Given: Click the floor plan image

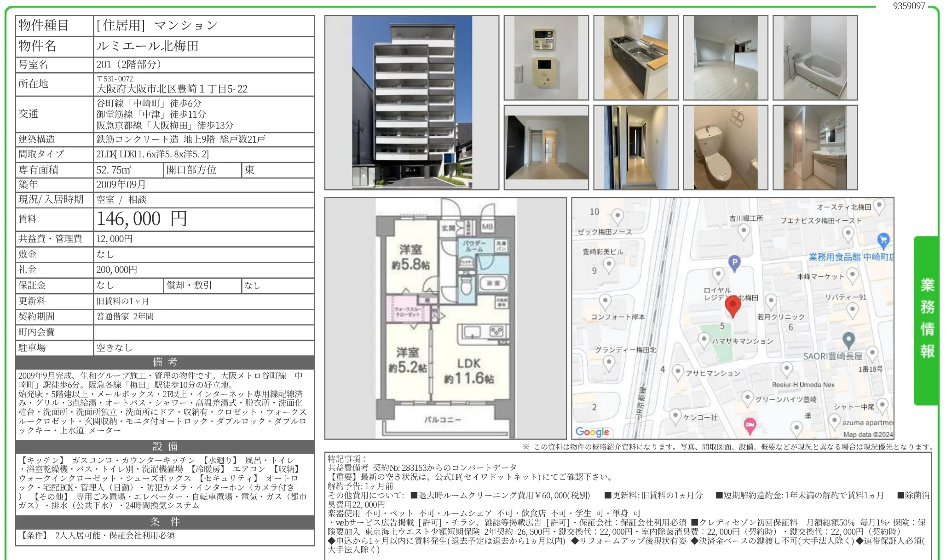Looking at the screenshot, I should [445, 318].
